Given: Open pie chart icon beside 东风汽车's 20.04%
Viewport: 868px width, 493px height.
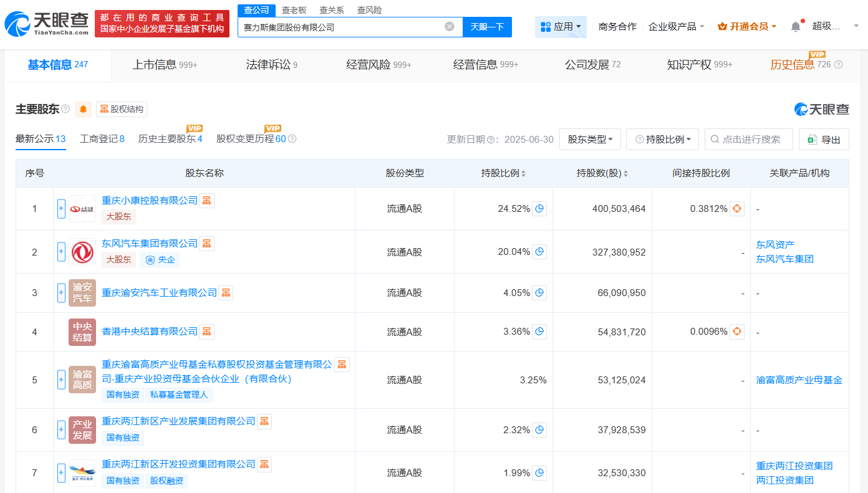Looking at the screenshot, I should pos(539,251).
